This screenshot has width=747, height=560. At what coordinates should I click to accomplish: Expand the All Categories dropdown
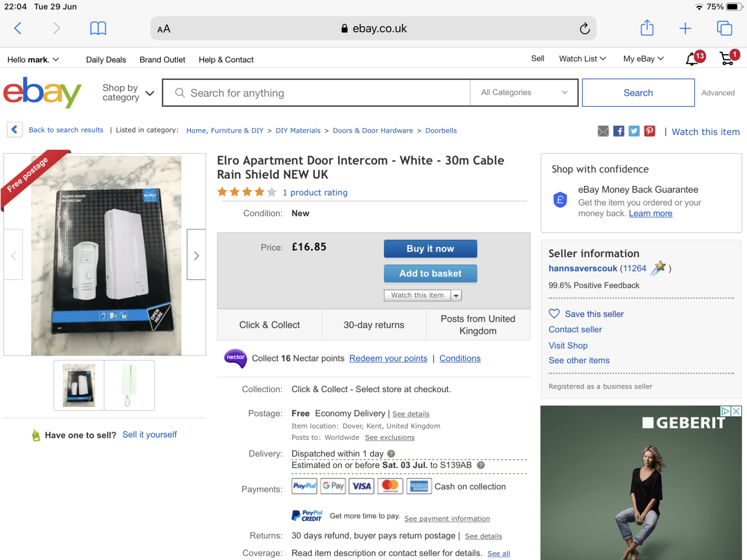pos(524,92)
